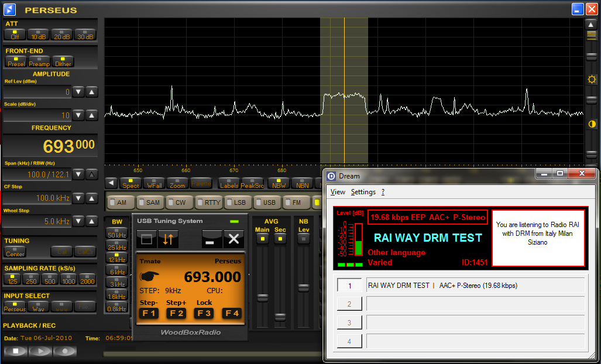Click the F4 key on tuner
Screen dimensions: 601x364
[x=232, y=313]
